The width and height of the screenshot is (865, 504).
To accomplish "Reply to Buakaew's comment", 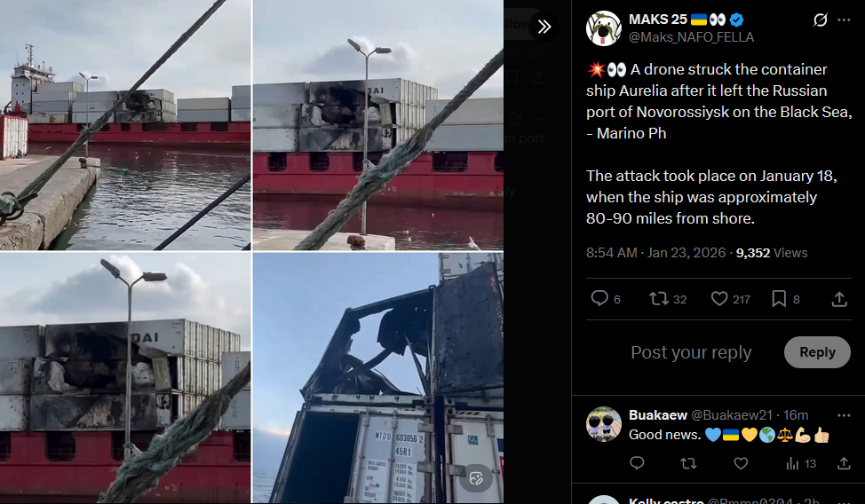I will [x=637, y=463].
